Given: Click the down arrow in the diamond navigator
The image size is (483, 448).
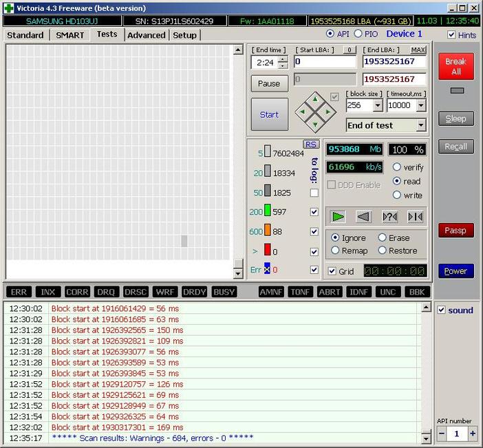Looking at the screenshot, I should (315, 125).
